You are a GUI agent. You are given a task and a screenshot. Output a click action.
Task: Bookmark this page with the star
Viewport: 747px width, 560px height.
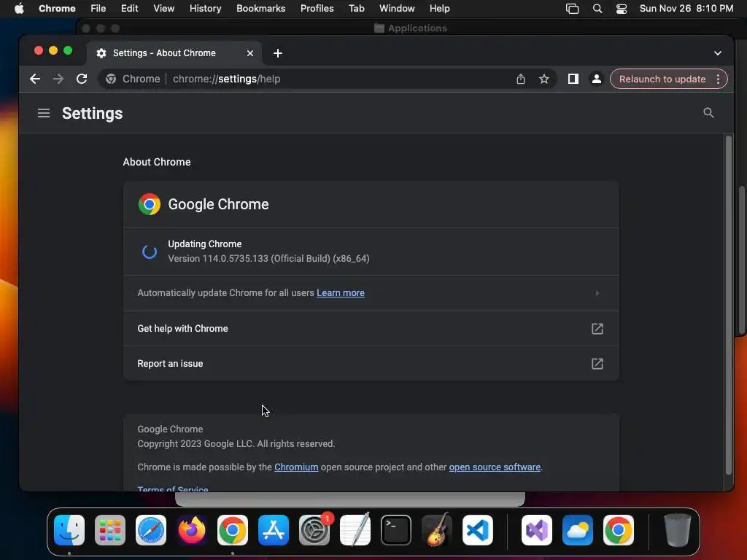(x=544, y=79)
